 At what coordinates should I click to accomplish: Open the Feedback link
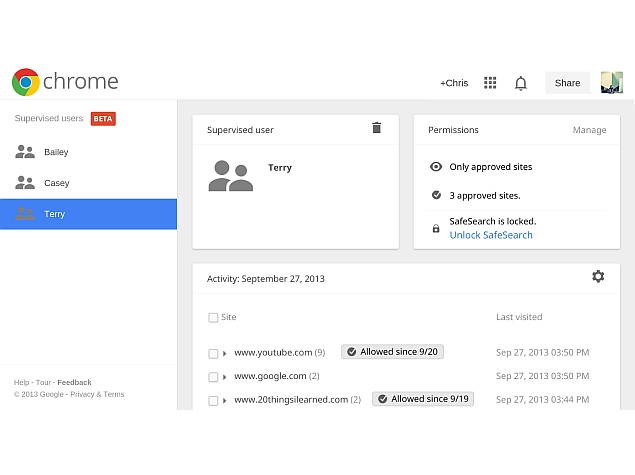tap(75, 382)
